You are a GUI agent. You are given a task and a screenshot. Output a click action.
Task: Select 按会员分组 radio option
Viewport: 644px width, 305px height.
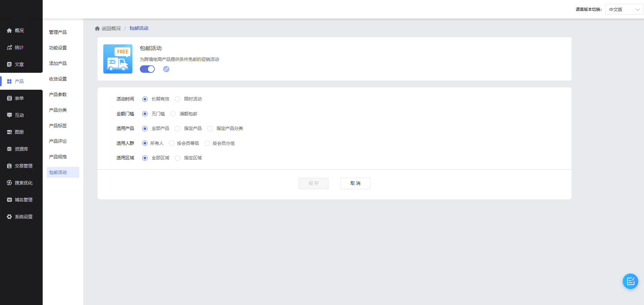click(207, 143)
